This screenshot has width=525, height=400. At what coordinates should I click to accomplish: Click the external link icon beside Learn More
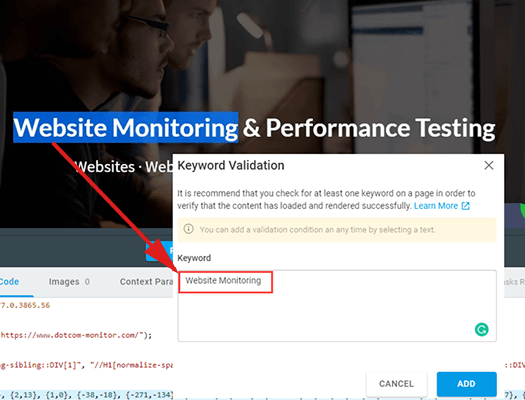click(466, 206)
